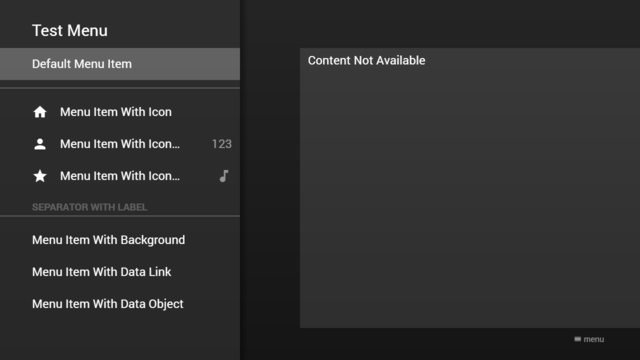Viewport: 640px width, 360px height.
Task: Click the 123 counter badge
Action: click(x=222, y=144)
